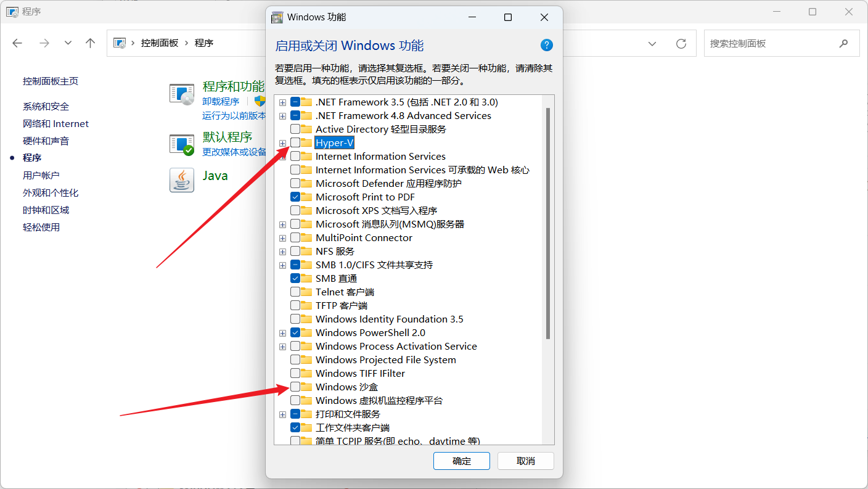Expand Windows Process Activation Service node
Image resolution: width=868 pixels, height=489 pixels.
coord(282,347)
